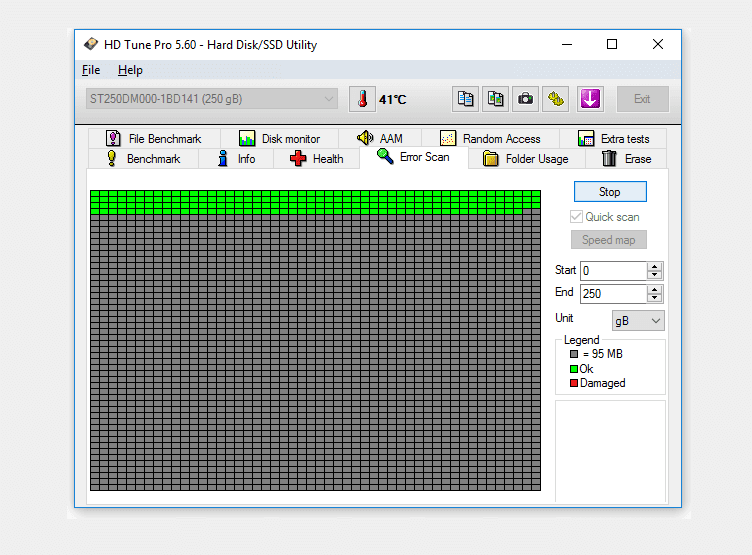752x555 pixels.
Task: Maximize the HD Tune Pro window
Action: pos(612,45)
